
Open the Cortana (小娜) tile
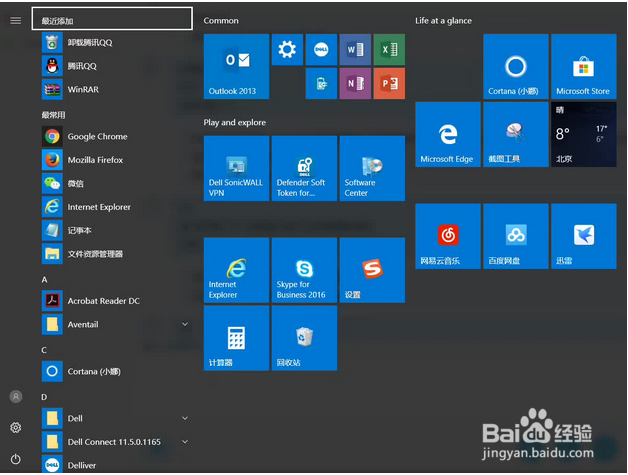click(516, 66)
